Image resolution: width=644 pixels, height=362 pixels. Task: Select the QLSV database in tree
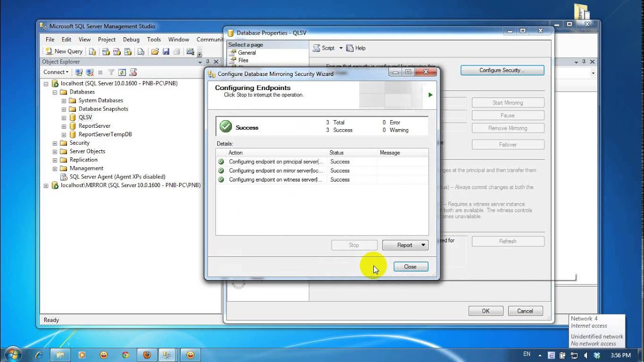pos(85,117)
